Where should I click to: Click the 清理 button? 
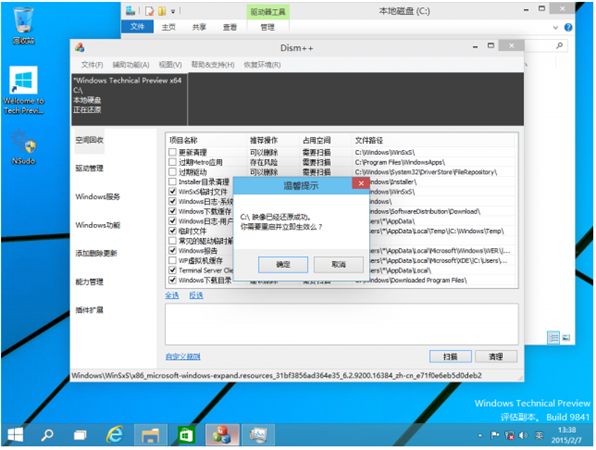point(496,357)
